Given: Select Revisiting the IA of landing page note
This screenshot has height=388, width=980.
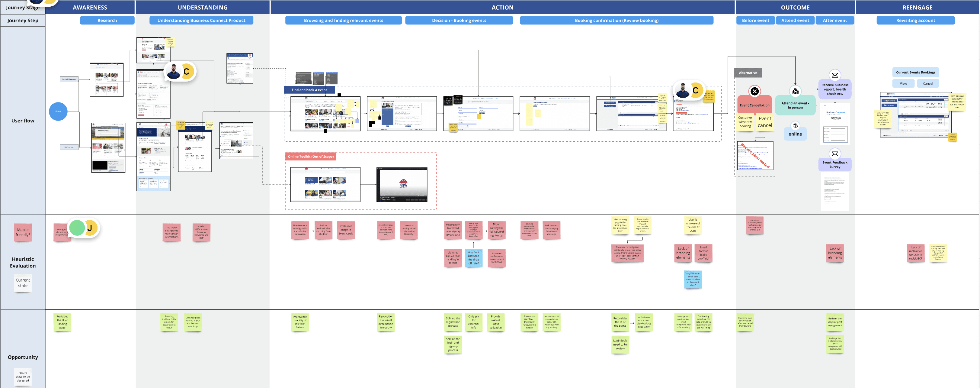Looking at the screenshot, I should coord(62,322).
